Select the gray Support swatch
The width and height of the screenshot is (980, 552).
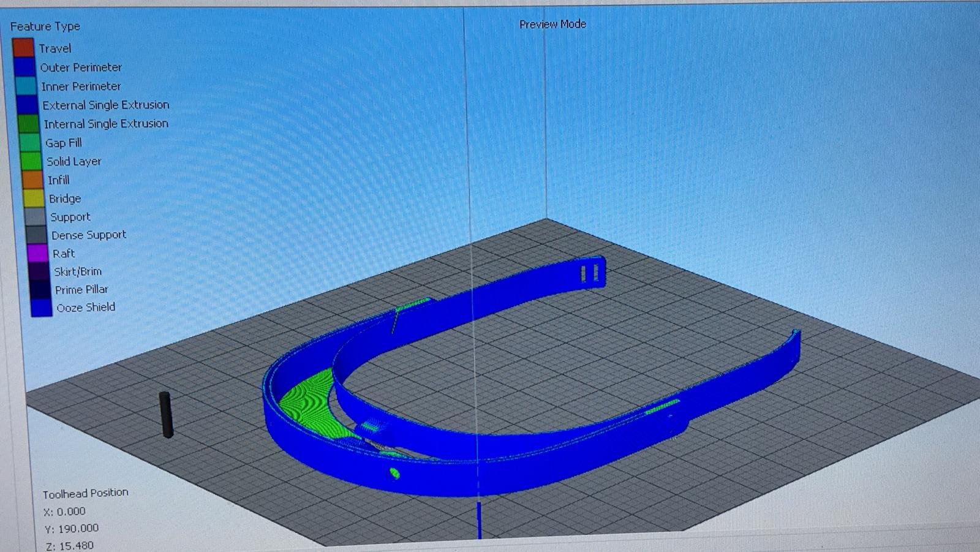pyautogui.click(x=35, y=217)
